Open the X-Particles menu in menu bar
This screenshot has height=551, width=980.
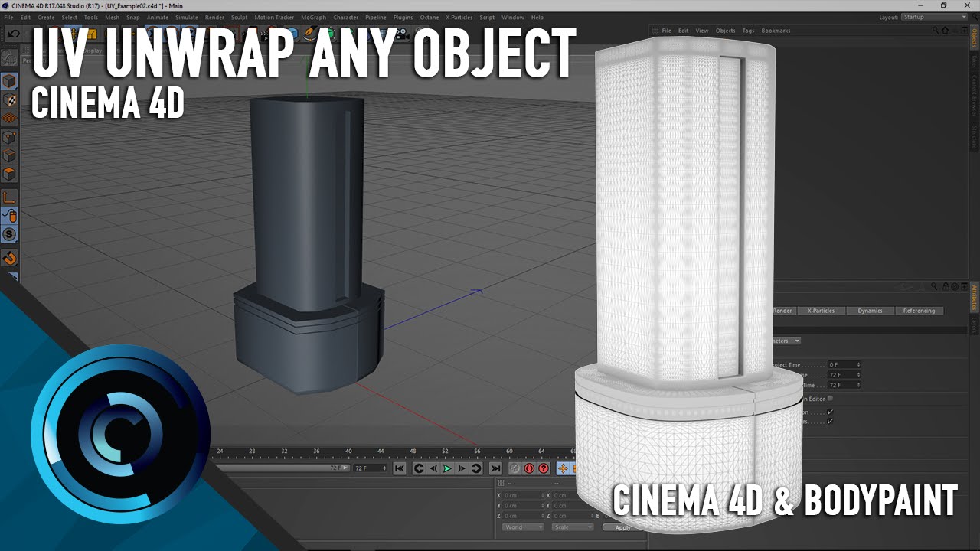click(x=460, y=17)
